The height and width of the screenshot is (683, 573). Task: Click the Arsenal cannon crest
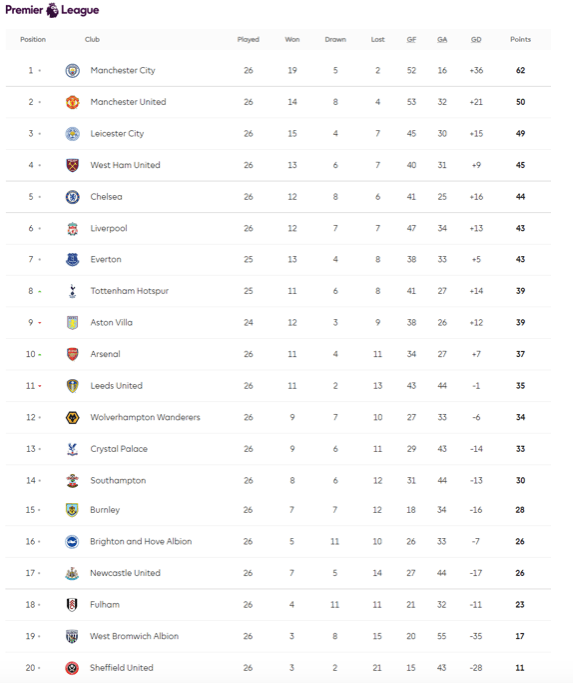click(x=72, y=354)
